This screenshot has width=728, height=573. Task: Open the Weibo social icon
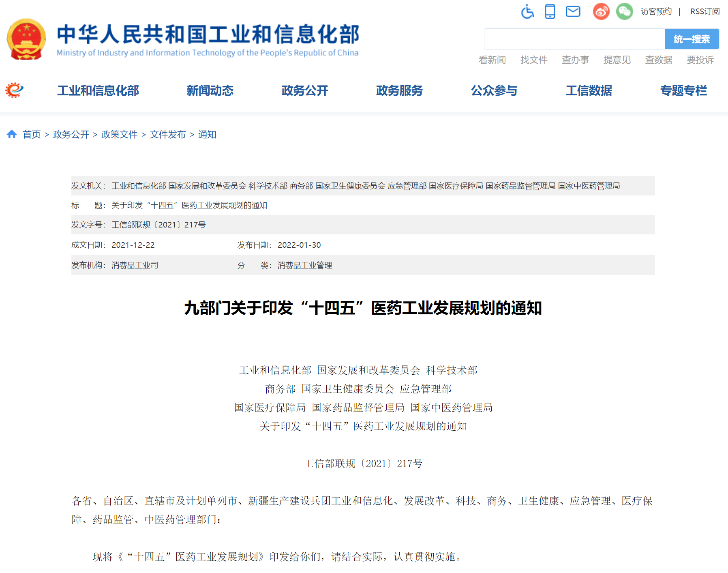click(601, 11)
